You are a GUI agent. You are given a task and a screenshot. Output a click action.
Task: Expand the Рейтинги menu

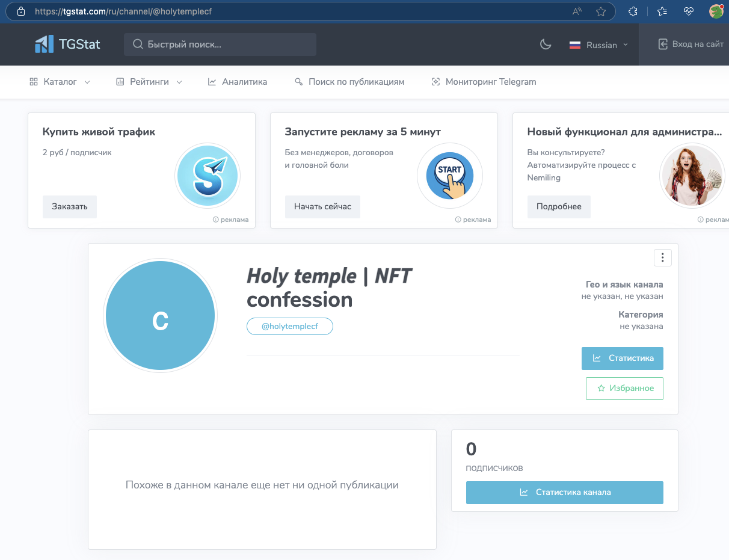(x=149, y=82)
